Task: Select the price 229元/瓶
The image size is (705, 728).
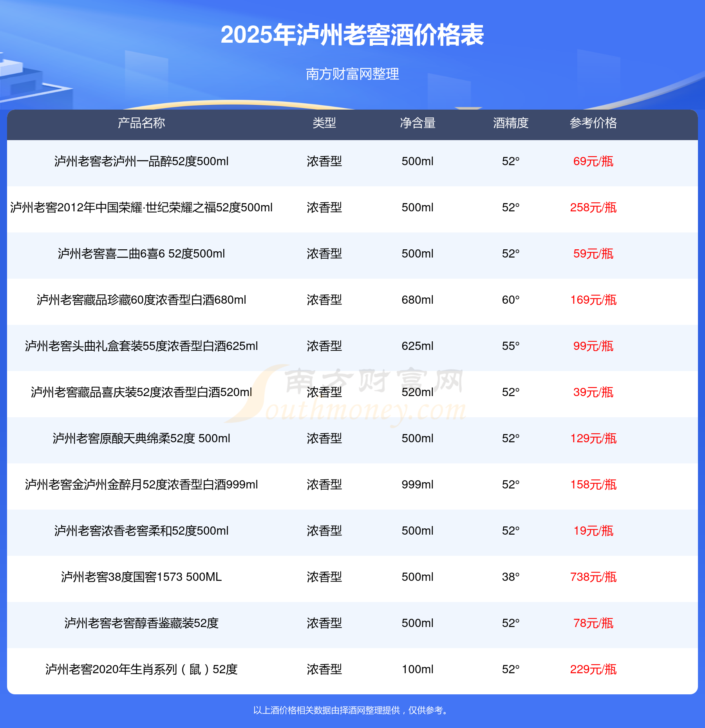Action: (x=593, y=669)
